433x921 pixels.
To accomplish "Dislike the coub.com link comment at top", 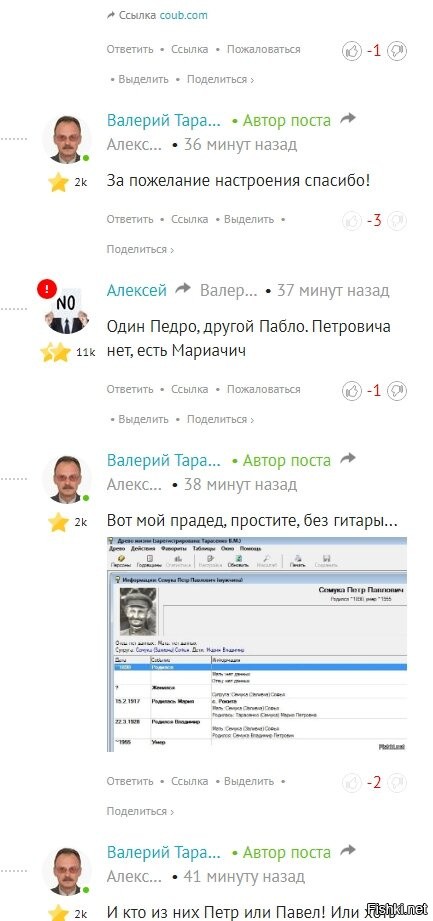I will click(x=398, y=51).
